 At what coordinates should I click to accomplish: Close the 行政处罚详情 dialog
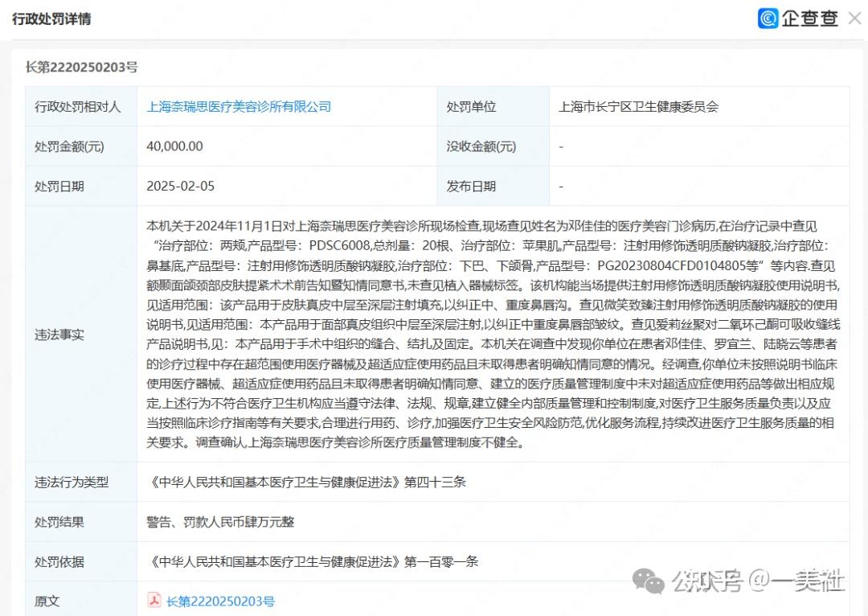coord(854,18)
